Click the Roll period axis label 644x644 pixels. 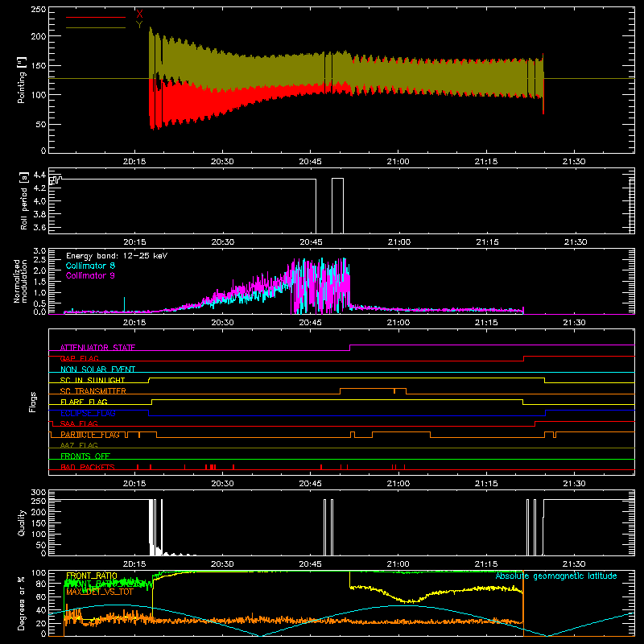pyautogui.click(x=24, y=200)
